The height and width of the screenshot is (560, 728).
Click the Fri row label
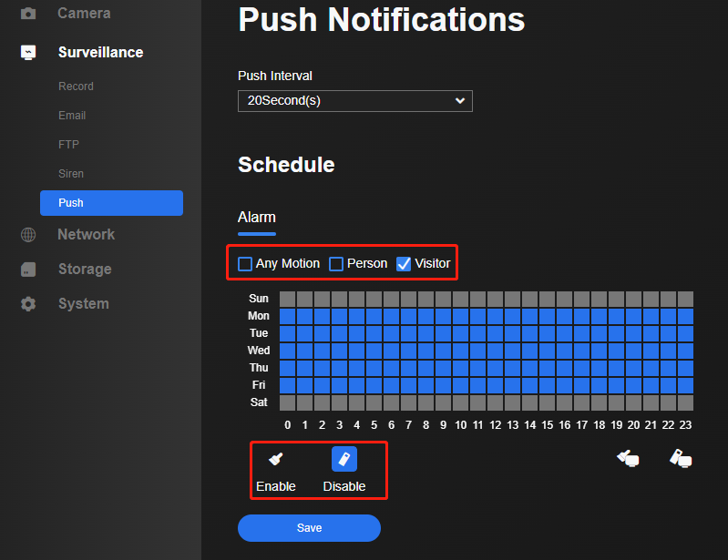tap(259, 385)
